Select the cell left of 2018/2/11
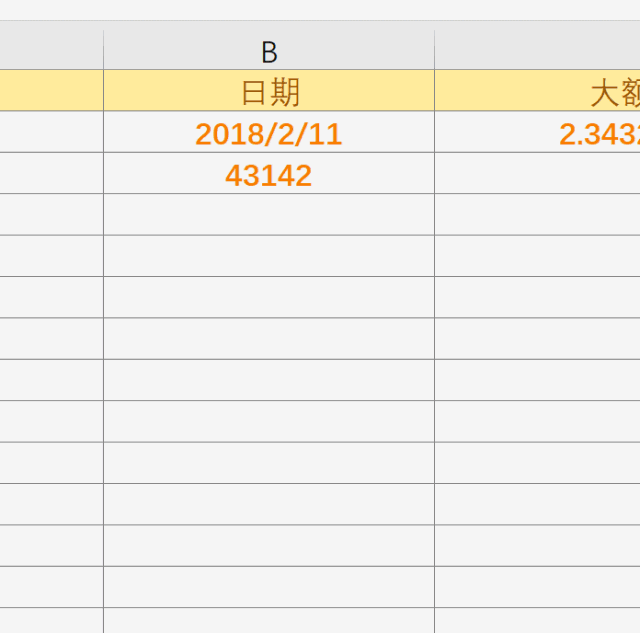 (51, 133)
